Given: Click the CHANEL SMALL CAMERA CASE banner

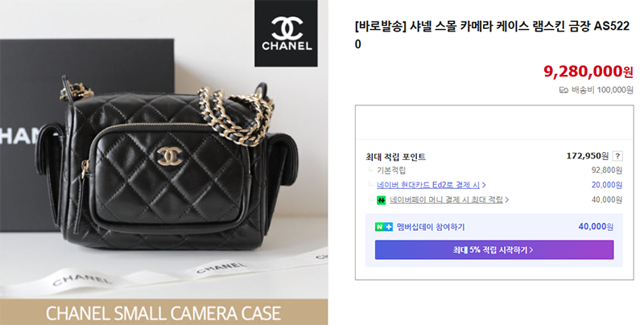Looking at the screenshot, I should point(164,312).
